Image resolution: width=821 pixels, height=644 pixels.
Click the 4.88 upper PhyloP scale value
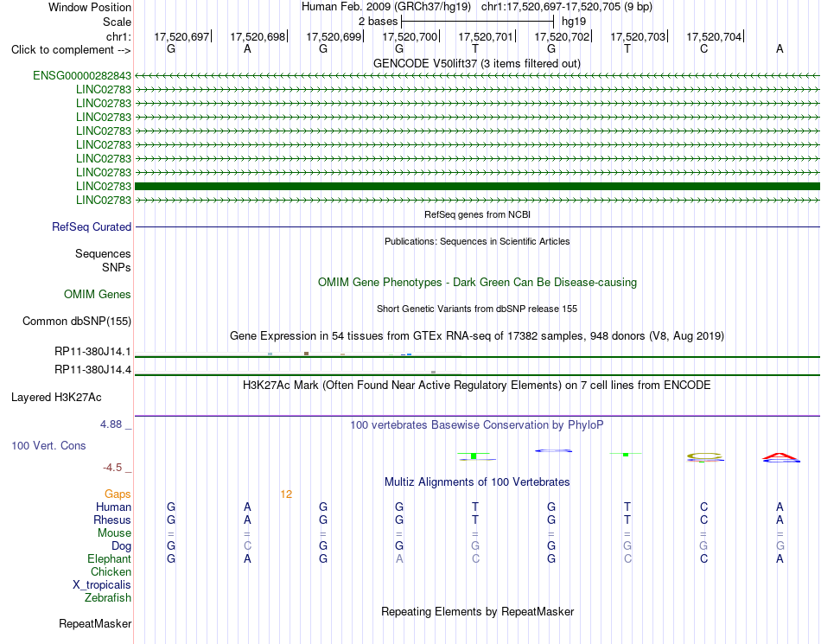(x=111, y=424)
